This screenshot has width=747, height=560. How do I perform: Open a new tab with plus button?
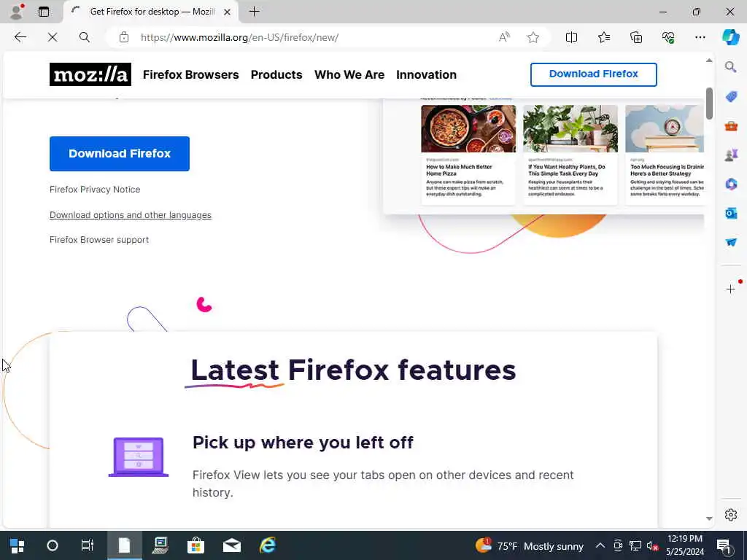tap(255, 12)
